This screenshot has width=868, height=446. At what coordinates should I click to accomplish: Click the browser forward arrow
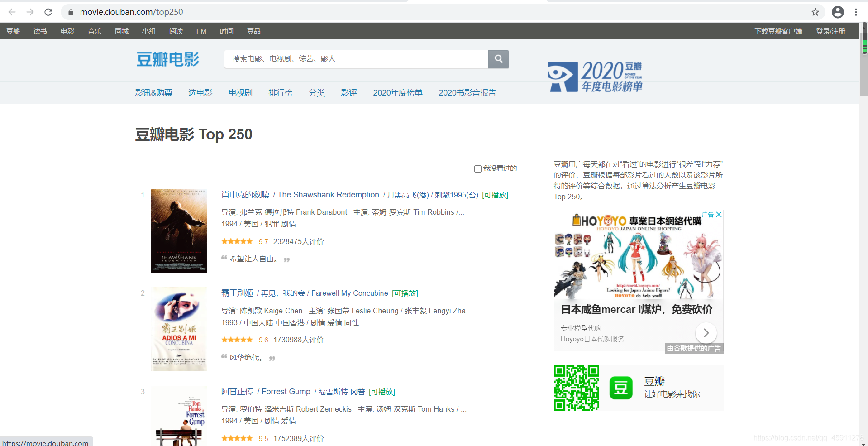[30, 12]
